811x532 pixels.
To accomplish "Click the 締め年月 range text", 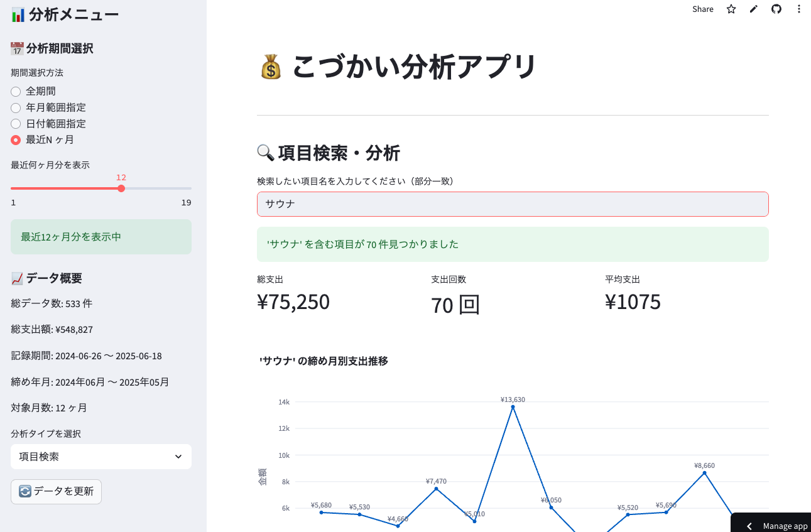I will click(x=90, y=382).
